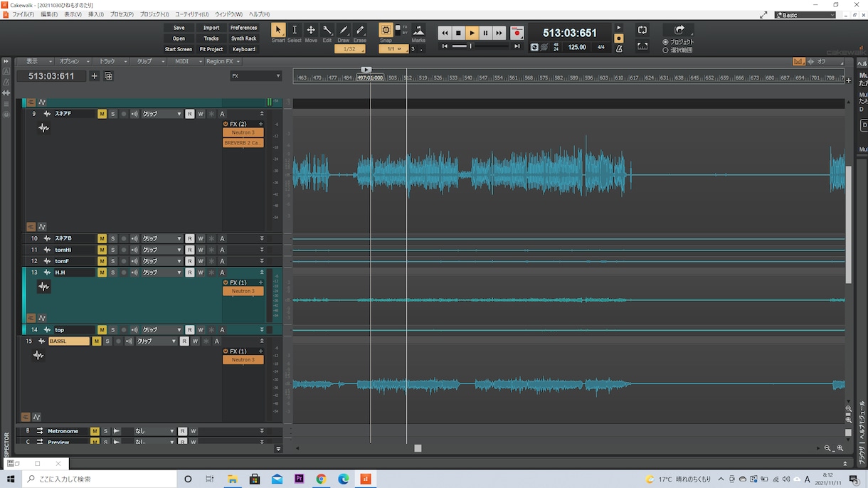This screenshot has width=868, height=488.
Task: Click the Neutron 3 effect on BASSL track
Action: point(243,360)
